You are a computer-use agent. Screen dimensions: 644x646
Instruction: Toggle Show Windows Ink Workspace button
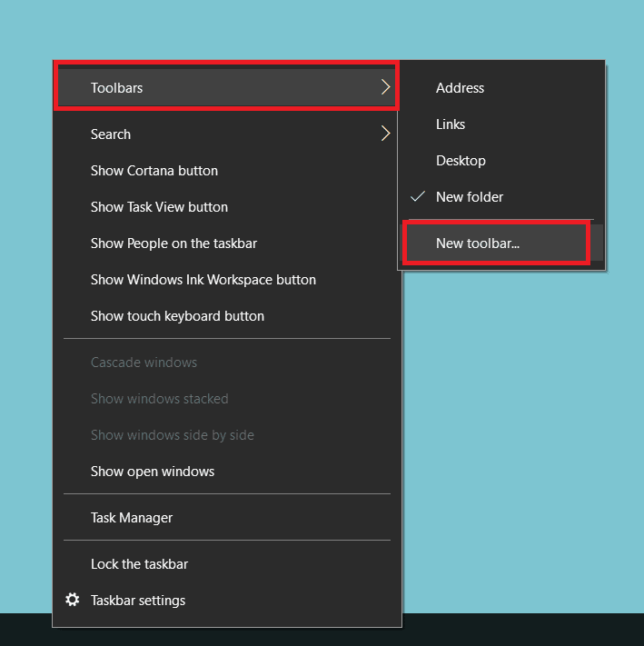pos(225,279)
